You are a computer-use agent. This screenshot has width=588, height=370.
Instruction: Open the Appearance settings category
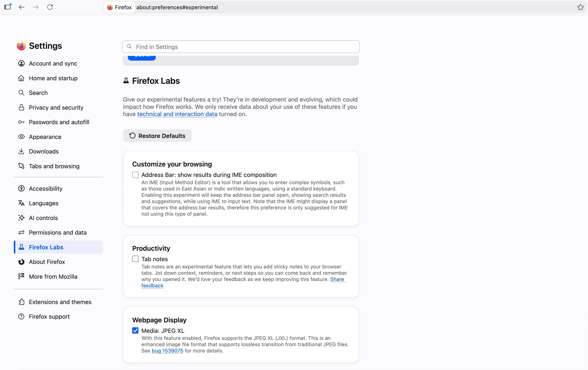58,137
